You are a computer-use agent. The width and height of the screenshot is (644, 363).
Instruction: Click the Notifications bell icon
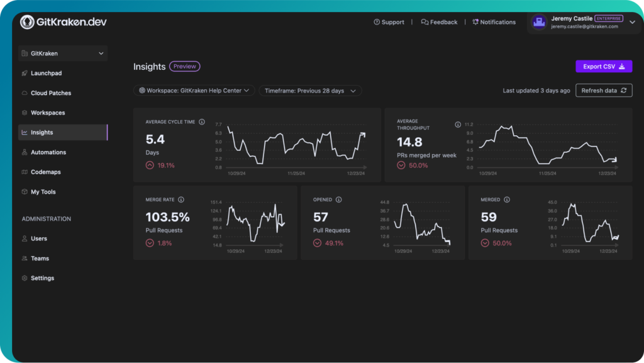tap(475, 22)
